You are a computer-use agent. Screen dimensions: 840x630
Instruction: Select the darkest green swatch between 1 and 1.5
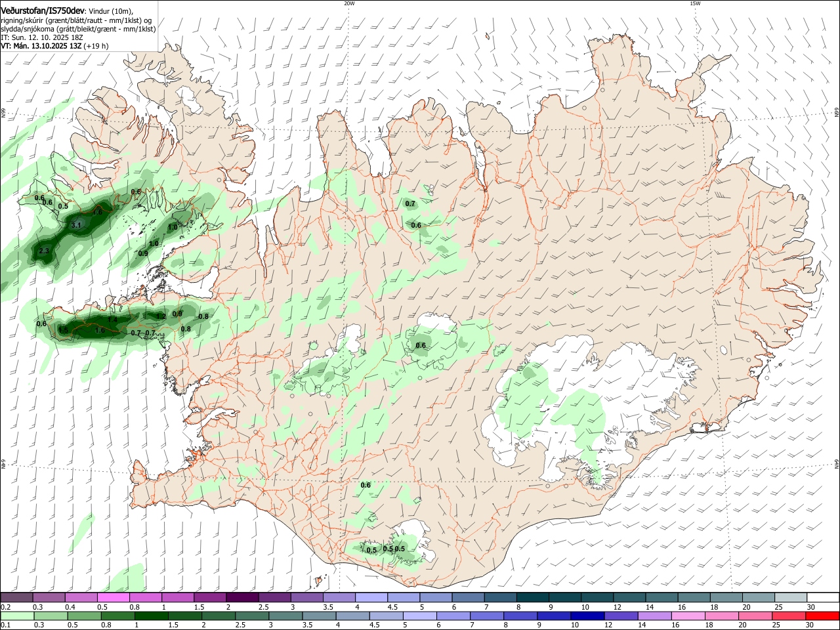coord(151,616)
